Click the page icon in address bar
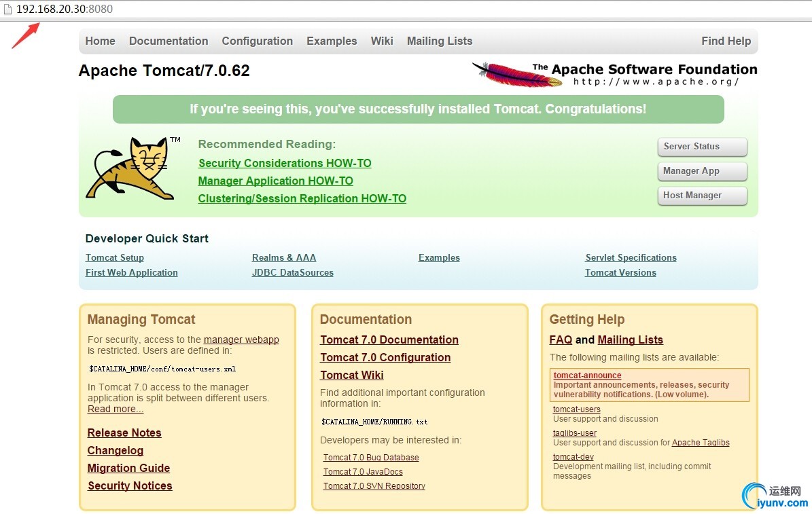The width and height of the screenshot is (812, 514). click(7, 10)
